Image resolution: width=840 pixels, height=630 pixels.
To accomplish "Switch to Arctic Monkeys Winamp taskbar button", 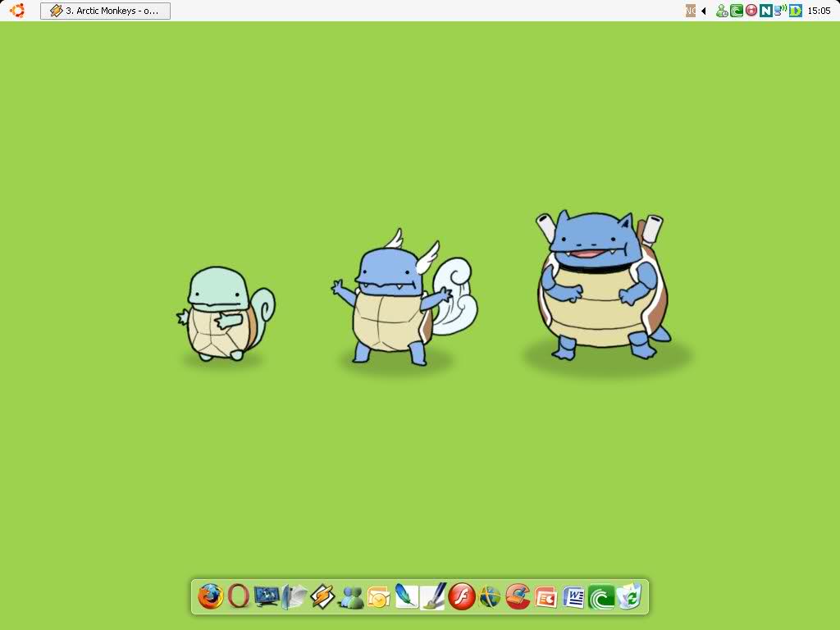I will point(105,11).
